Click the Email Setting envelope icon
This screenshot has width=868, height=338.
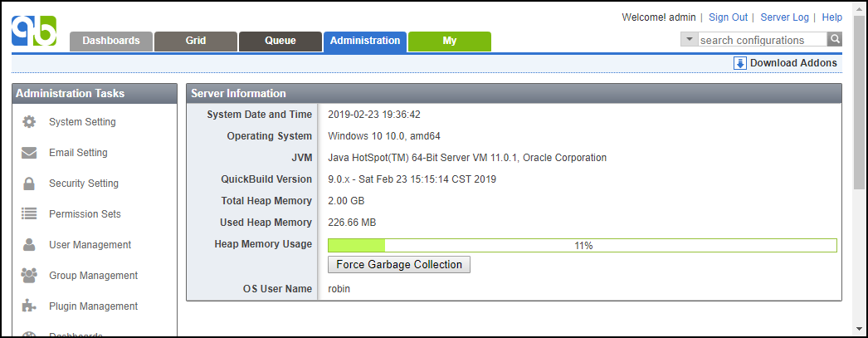coord(29,153)
